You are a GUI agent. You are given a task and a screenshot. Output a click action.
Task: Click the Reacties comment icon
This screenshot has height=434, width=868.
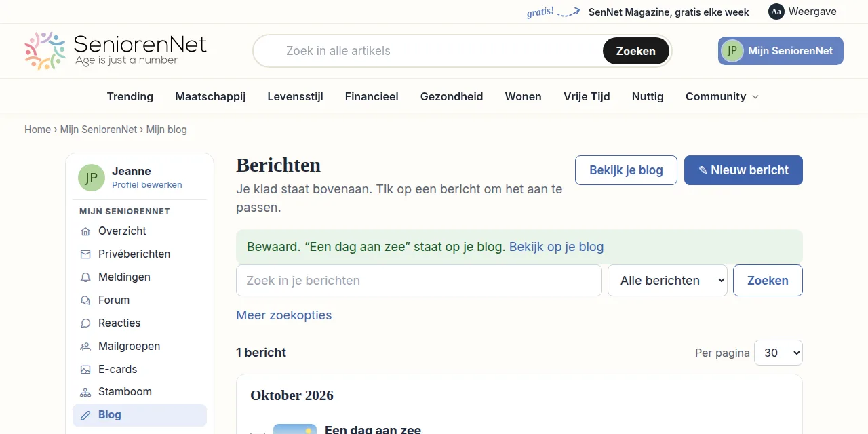point(85,323)
